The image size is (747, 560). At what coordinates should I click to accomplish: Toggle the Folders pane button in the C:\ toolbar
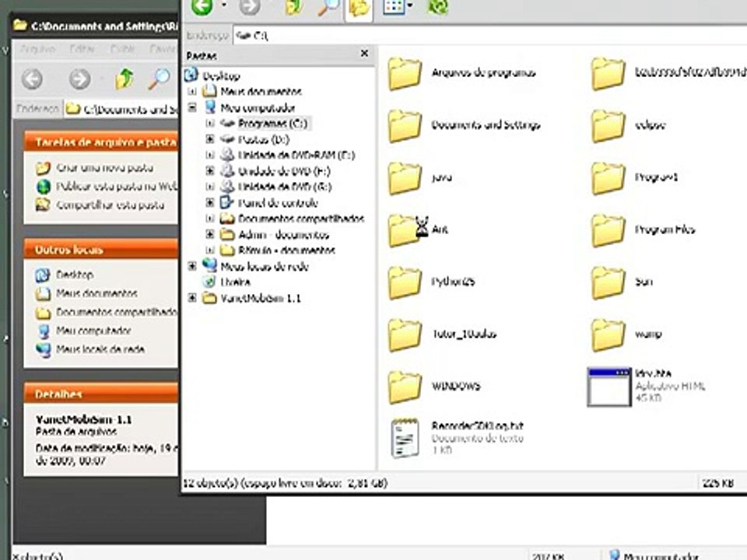pyautogui.click(x=359, y=8)
